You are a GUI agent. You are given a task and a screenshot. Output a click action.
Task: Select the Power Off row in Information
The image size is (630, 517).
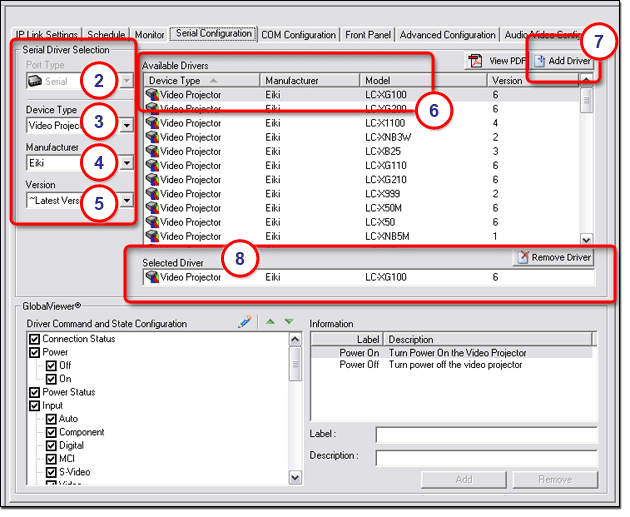pos(450,365)
